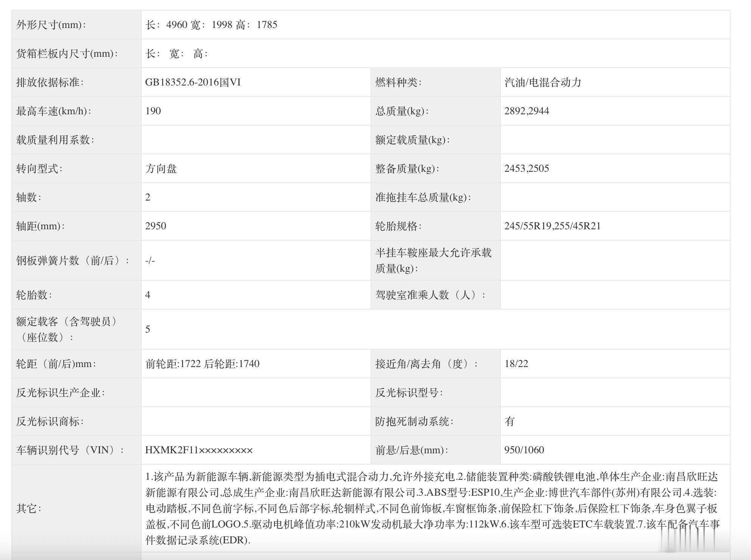Screen dimensions: 751x560
Task: Click the '半挂车鞍座最大允许承载质量(kg):' label
Action: (x=433, y=260)
